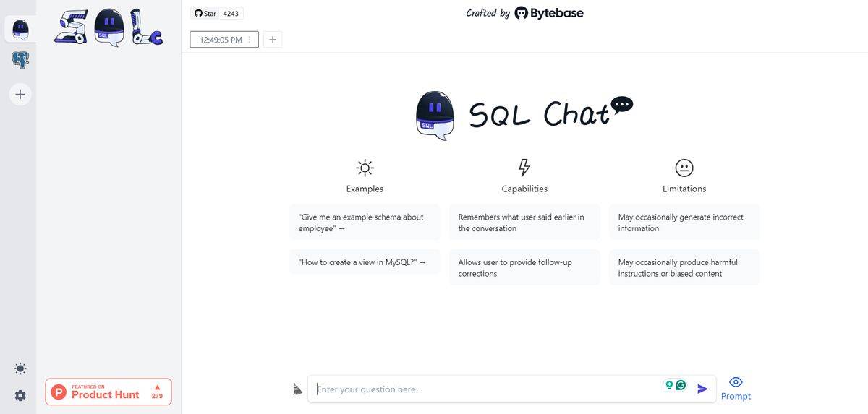Select the SQL Chat bot in sidebar
The image size is (868, 414).
20,29
